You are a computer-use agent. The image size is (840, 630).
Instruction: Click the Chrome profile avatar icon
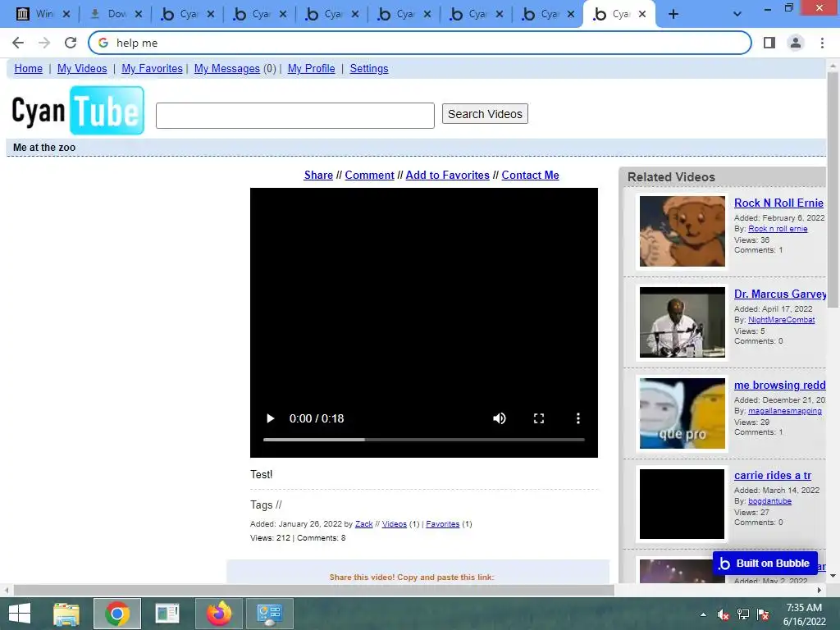coord(796,43)
